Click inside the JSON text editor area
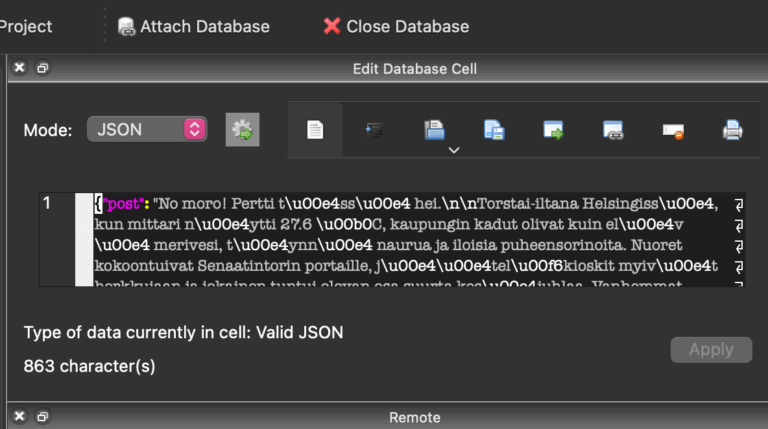Image resolution: width=768 pixels, height=429 pixels. 400,240
